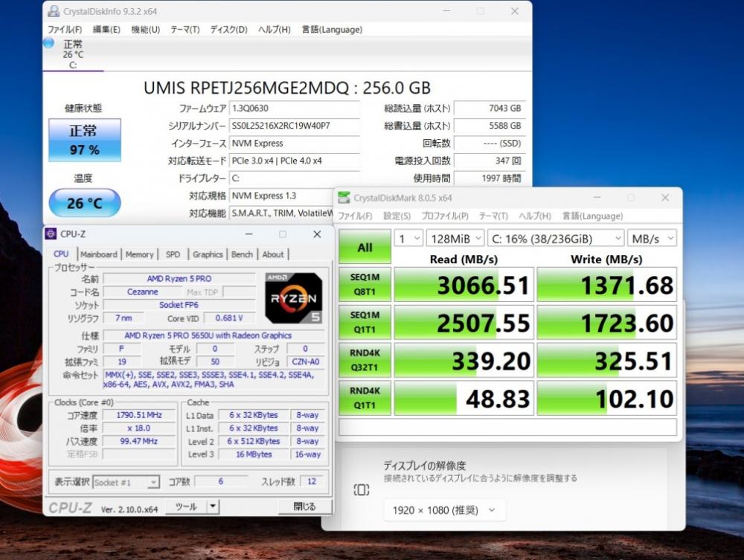744x560 pixels.
Task: Run the RND4K Q1T1 benchmark
Action: (x=365, y=399)
